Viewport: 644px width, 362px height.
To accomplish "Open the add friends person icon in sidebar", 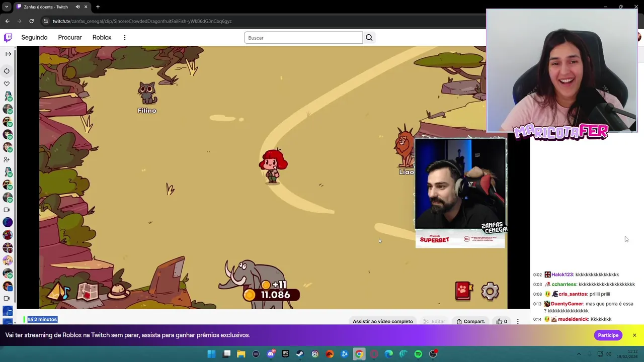I will (x=7, y=159).
